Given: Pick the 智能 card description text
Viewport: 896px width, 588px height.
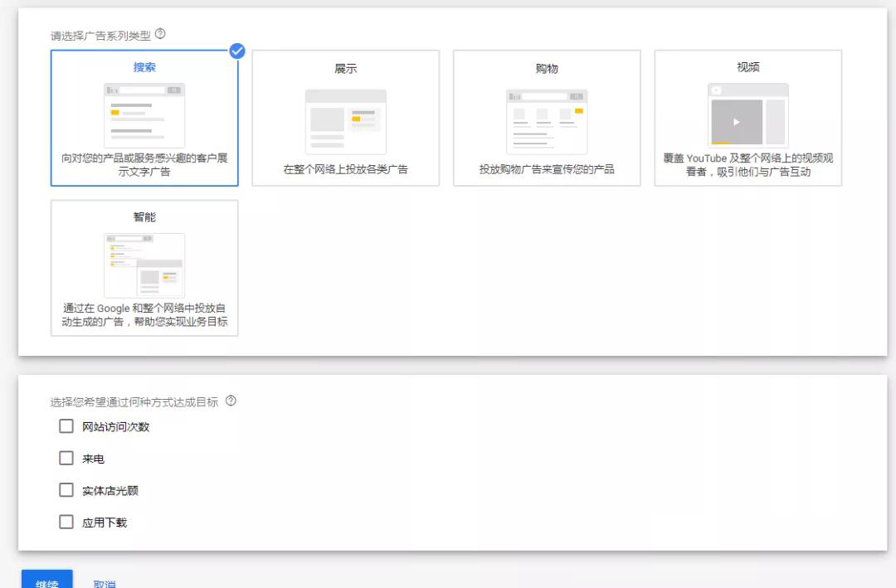Looking at the screenshot, I should pos(144,315).
